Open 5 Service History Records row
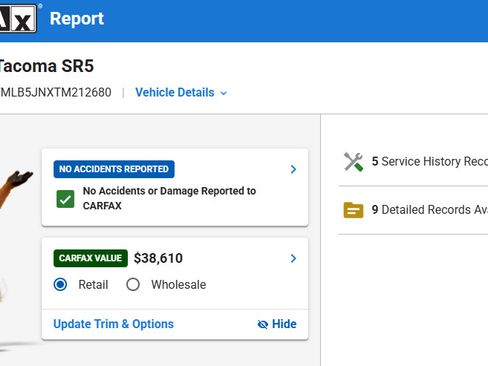The image size is (488, 366). 413,162
